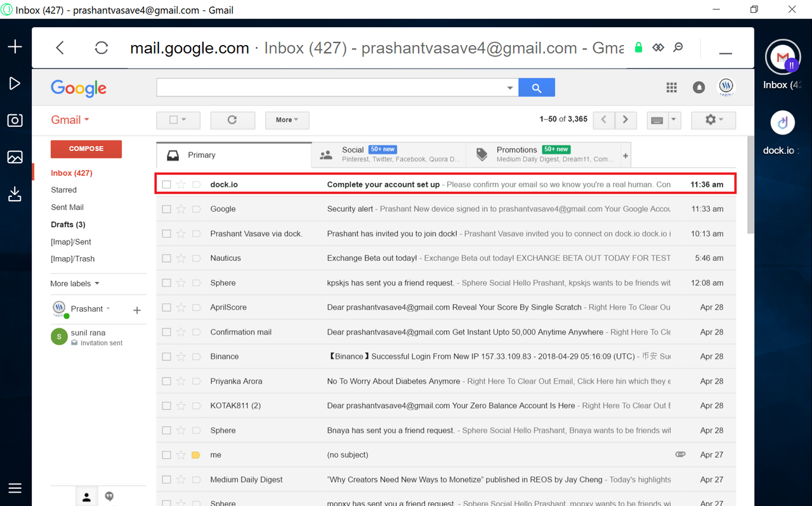Click the importance marker on the Nauticus email

[x=196, y=258]
